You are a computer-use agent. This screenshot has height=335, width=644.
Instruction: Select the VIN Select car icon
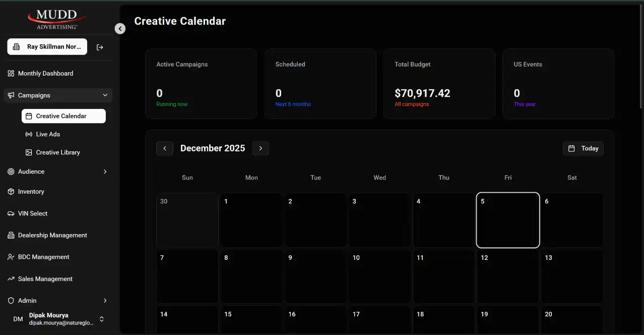coord(11,213)
